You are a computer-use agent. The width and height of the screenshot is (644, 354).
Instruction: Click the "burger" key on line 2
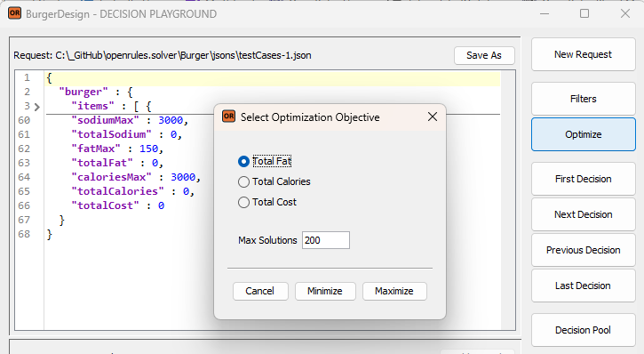point(83,92)
